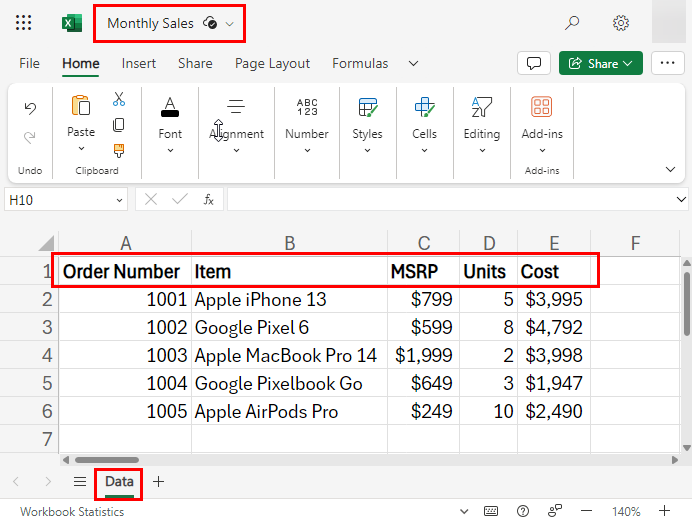This screenshot has height=520, width=692.
Task: Select the Home tab
Action: [x=81, y=64]
